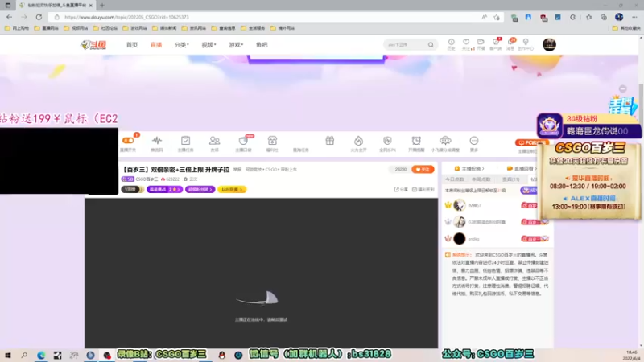Screen dimensions: 644x362
Task: Open the broadcast camera icon in header
Action: pos(481,43)
